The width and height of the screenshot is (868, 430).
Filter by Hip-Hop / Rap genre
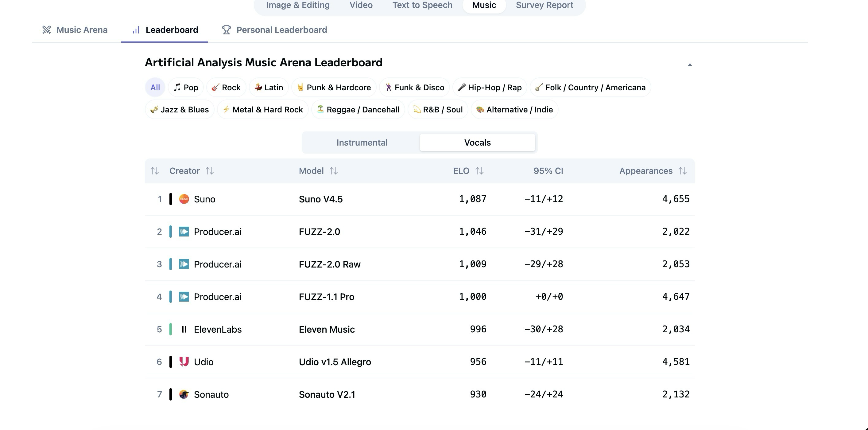point(489,87)
